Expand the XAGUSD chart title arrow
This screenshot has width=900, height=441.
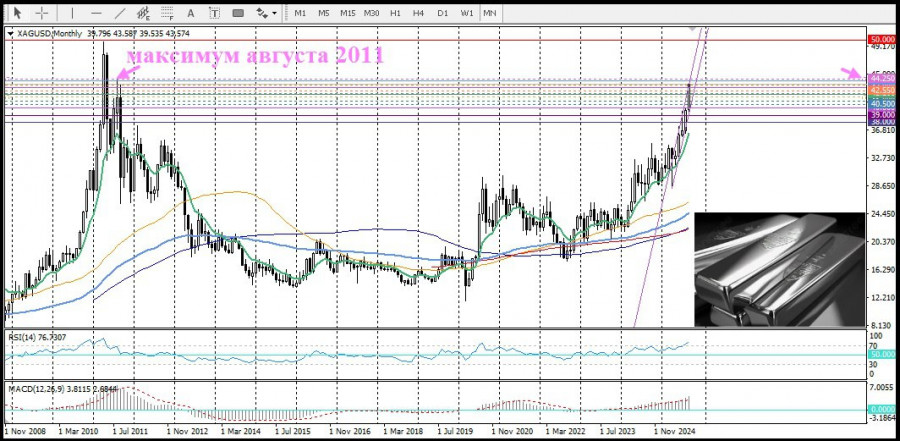tap(11, 33)
